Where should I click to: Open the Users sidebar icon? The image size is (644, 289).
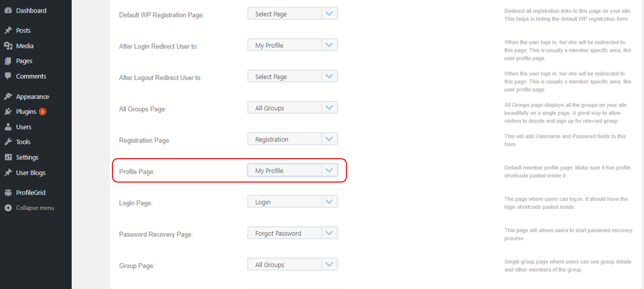pos(9,126)
